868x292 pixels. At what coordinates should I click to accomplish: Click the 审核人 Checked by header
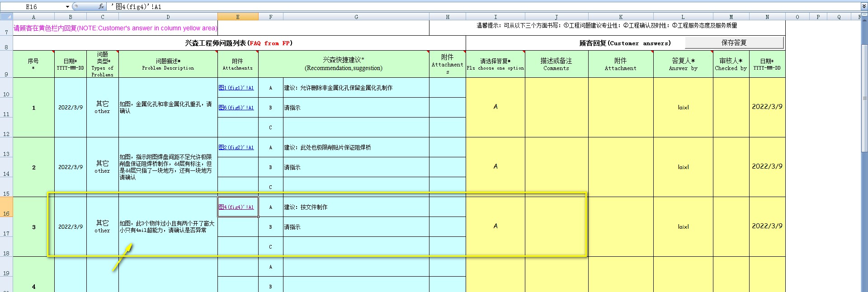click(731, 64)
